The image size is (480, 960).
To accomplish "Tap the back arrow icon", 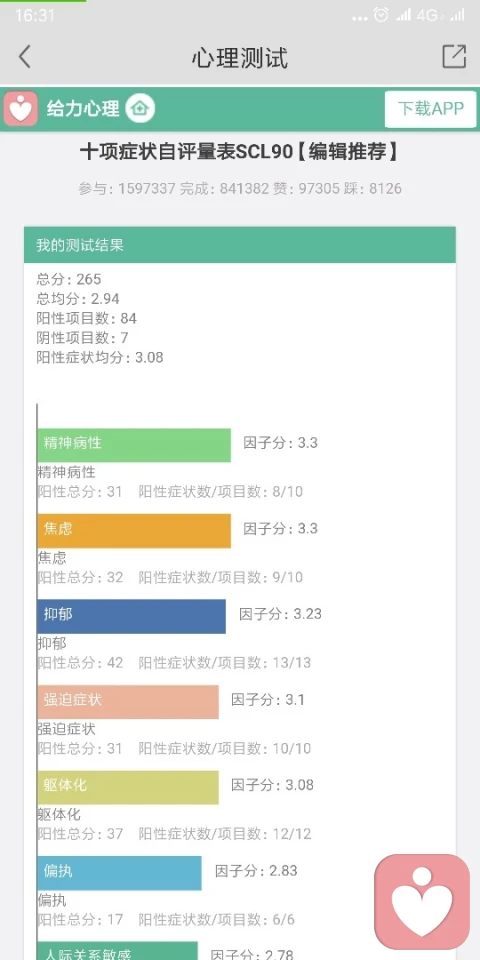I will (24, 57).
